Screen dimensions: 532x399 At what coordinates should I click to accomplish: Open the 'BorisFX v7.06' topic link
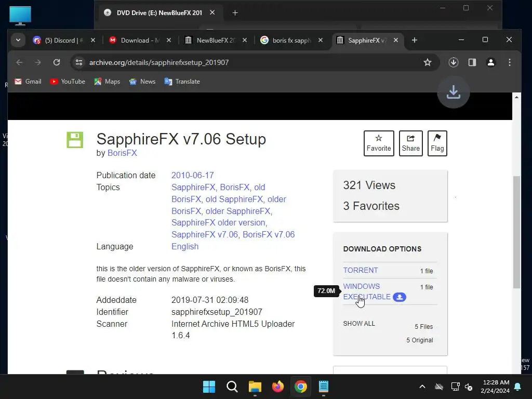(x=269, y=234)
